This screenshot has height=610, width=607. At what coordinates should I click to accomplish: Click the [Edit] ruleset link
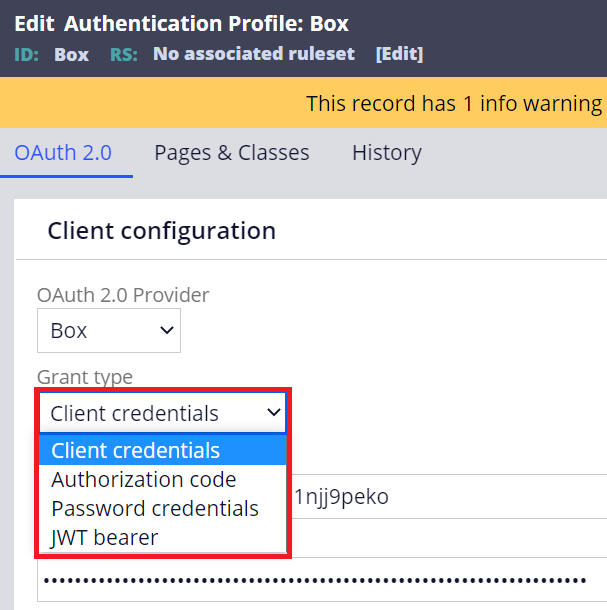(399, 54)
